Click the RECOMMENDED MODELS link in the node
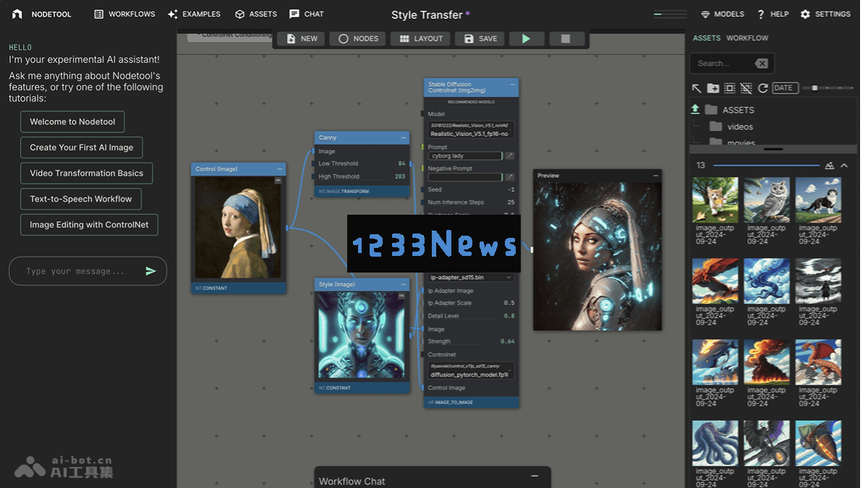The height and width of the screenshot is (488, 868). (x=471, y=102)
